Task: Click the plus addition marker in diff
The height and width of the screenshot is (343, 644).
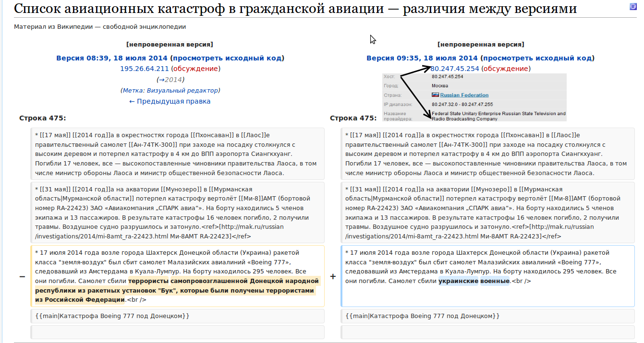Action: pyautogui.click(x=333, y=276)
